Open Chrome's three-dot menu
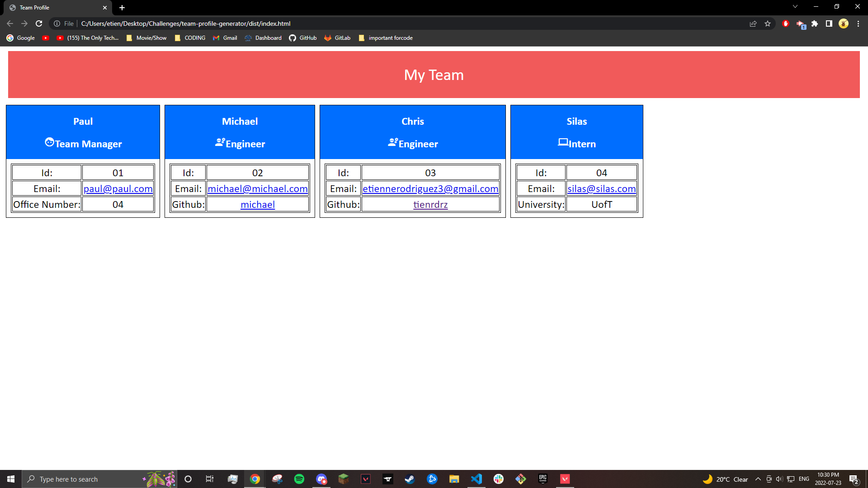Viewport: 868px width, 488px height. pos(858,23)
